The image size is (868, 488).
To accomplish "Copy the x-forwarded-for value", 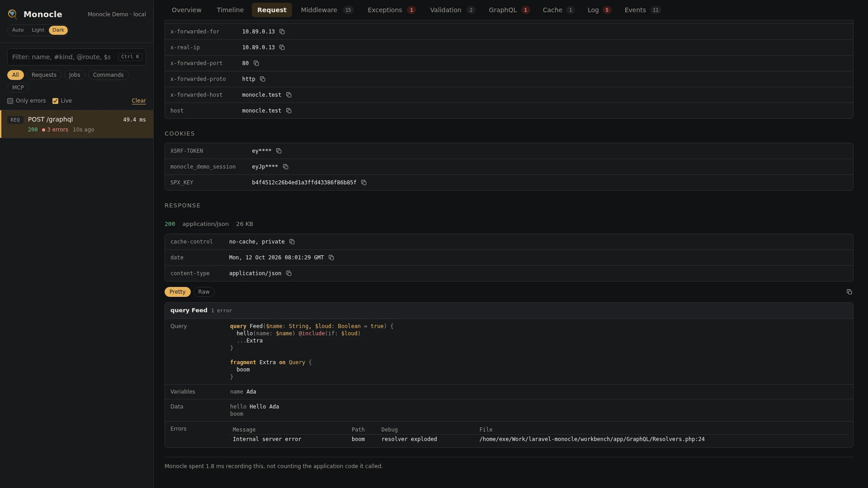I will (x=282, y=32).
